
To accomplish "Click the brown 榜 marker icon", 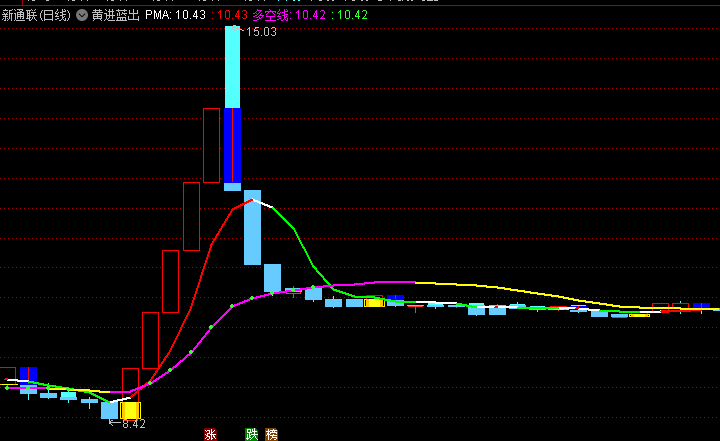I will click(272, 434).
